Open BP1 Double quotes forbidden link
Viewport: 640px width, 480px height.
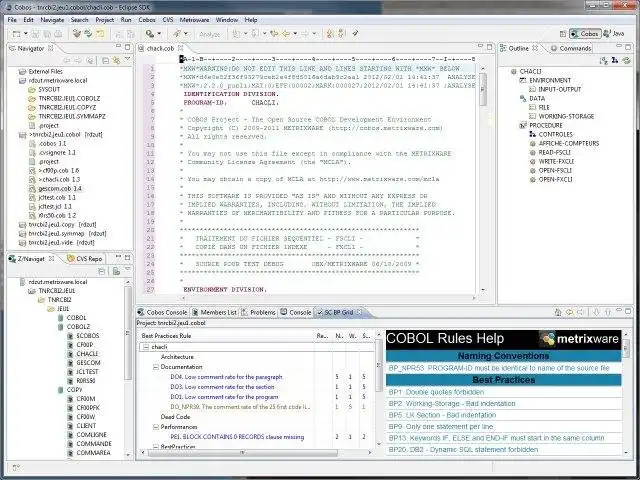(x=436, y=392)
